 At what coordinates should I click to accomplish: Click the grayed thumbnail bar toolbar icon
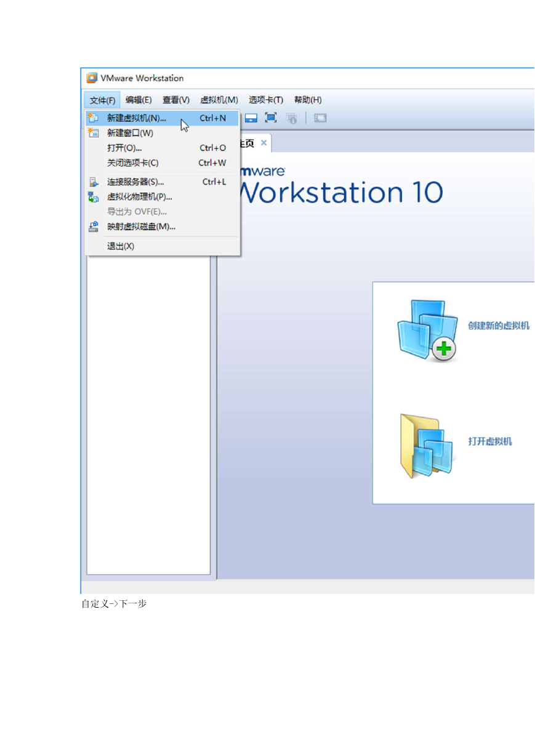(x=320, y=118)
